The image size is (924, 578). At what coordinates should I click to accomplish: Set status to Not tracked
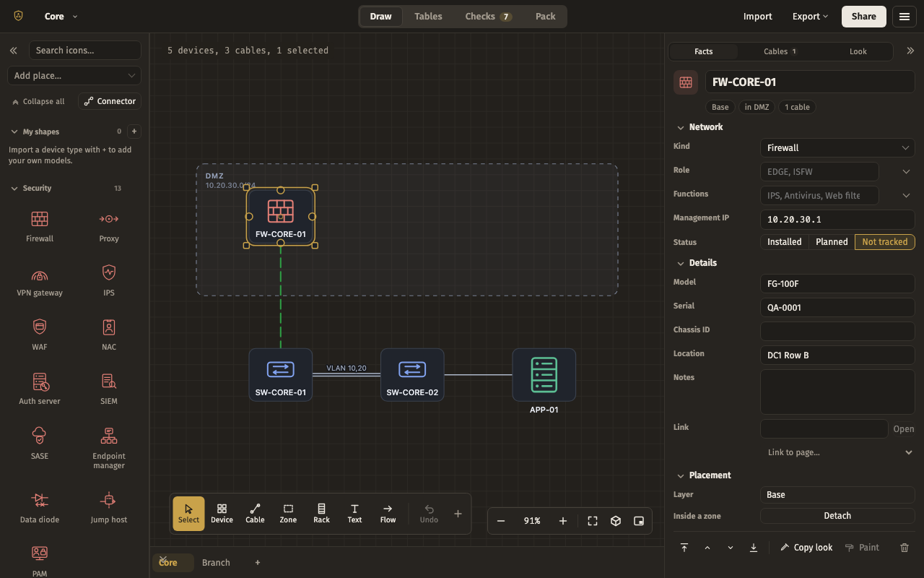point(884,242)
